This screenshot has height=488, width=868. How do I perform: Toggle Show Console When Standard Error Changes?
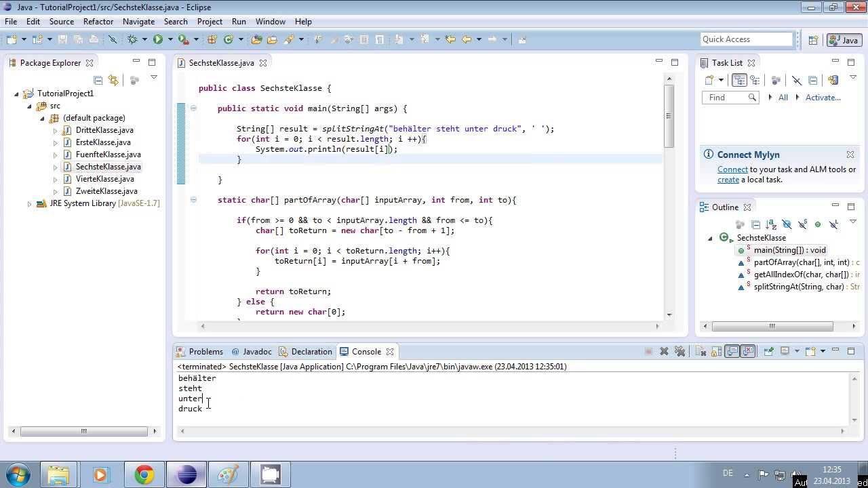click(x=749, y=351)
